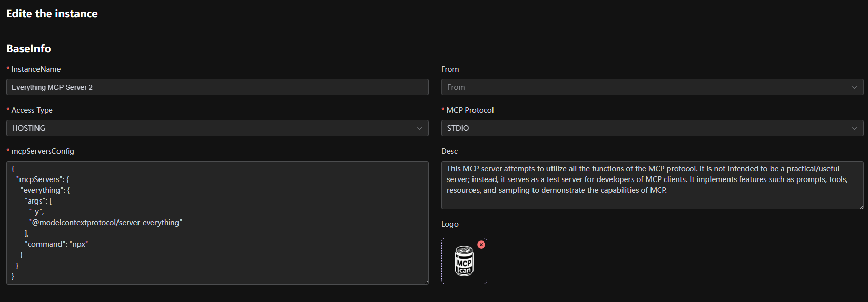
Task: Click the MCP Protocol label
Action: click(x=470, y=110)
